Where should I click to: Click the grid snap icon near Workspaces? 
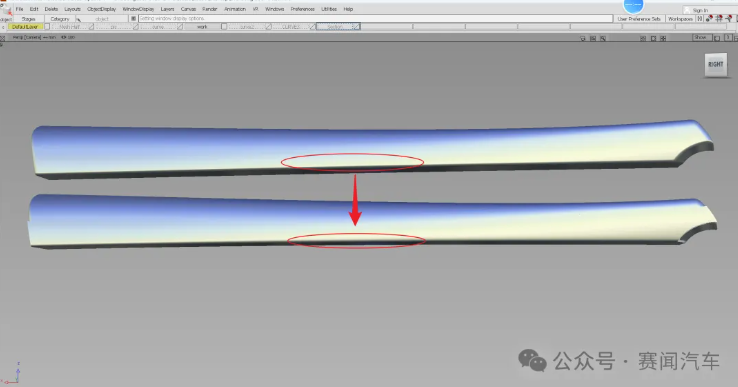[x=719, y=18]
